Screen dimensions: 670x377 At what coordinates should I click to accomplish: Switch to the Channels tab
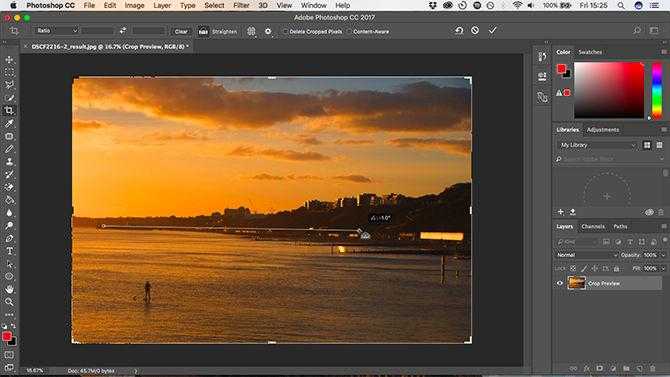(593, 227)
